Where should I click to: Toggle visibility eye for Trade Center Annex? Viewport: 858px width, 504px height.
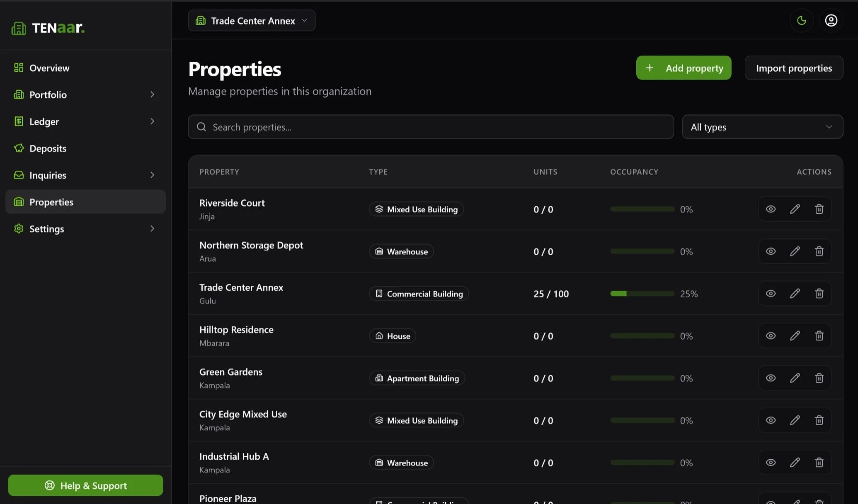771,293
